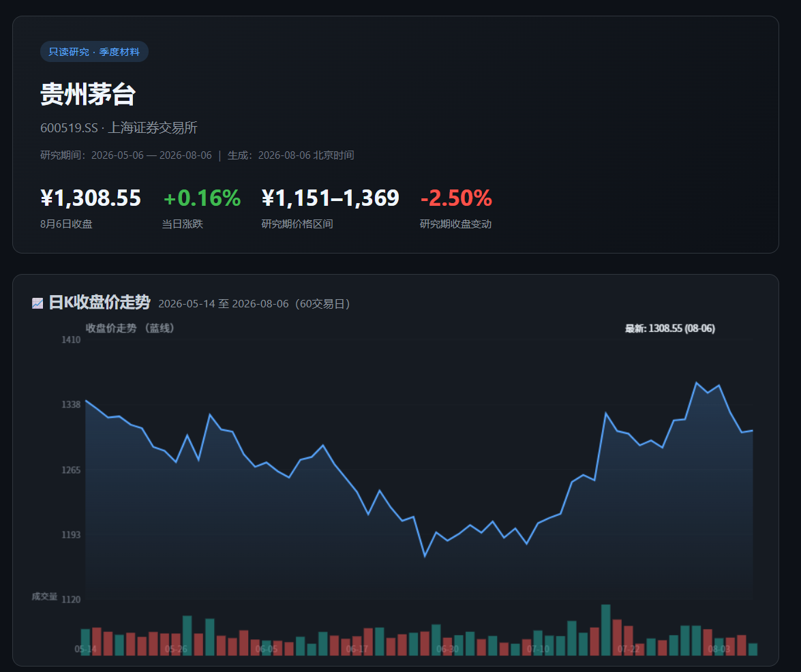The image size is (801, 672).
Task: Click the 05-14 x-axis date label
Action: [x=85, y=649]
